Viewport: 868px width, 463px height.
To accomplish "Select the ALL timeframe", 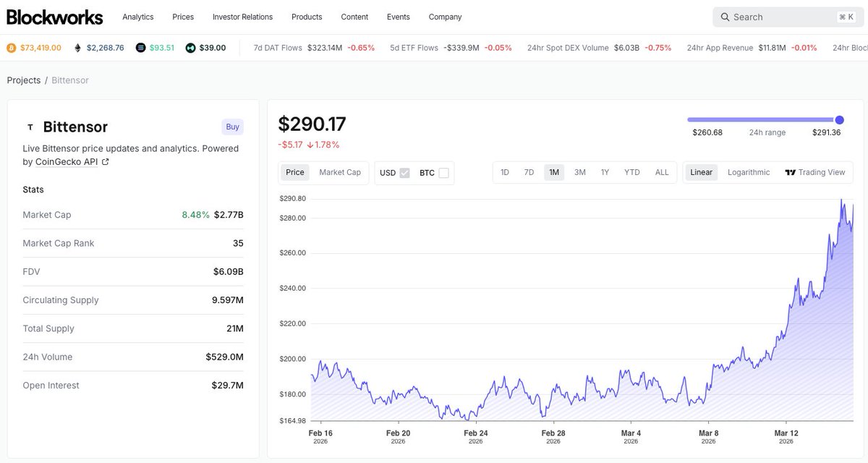I will point(662,172).
